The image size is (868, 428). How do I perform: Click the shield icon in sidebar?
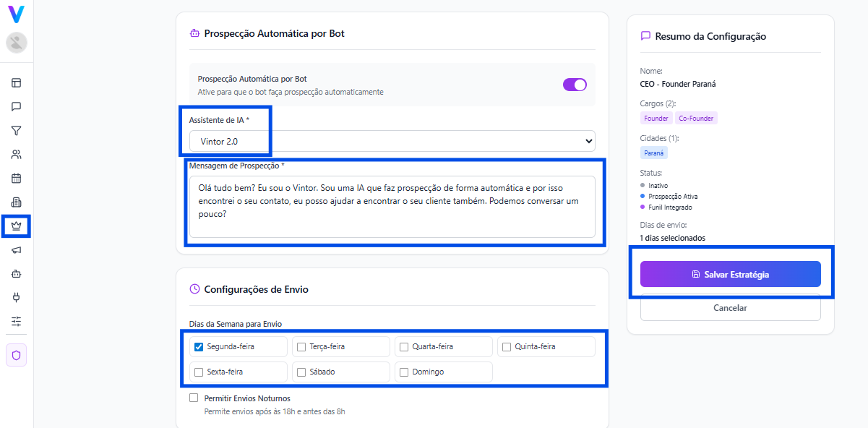pyautogui.click(x=16, y=355)
